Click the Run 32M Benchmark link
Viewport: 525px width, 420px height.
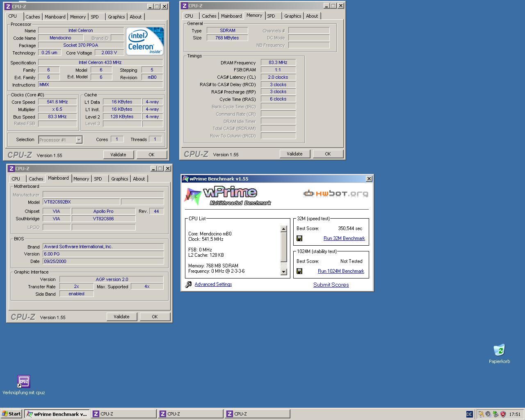pos(344,238)
